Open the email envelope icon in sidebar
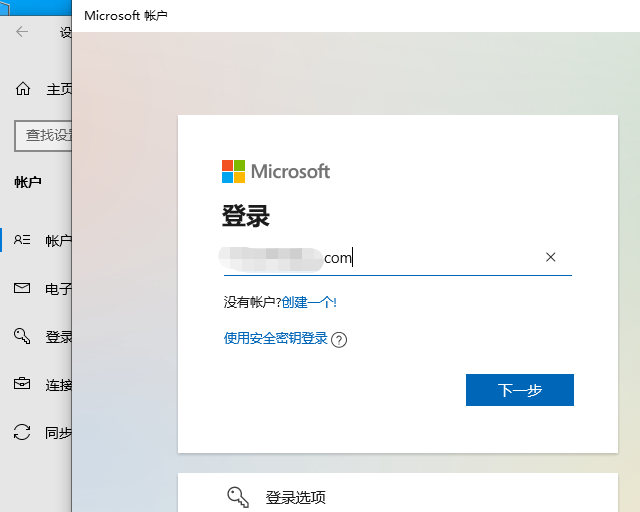640x512 pixels. 22,288
